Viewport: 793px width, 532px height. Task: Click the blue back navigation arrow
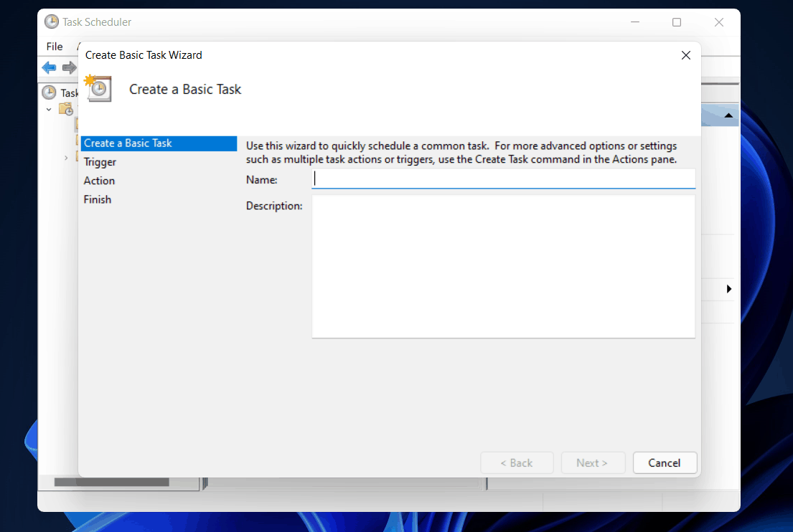click(x=49, y=67)
